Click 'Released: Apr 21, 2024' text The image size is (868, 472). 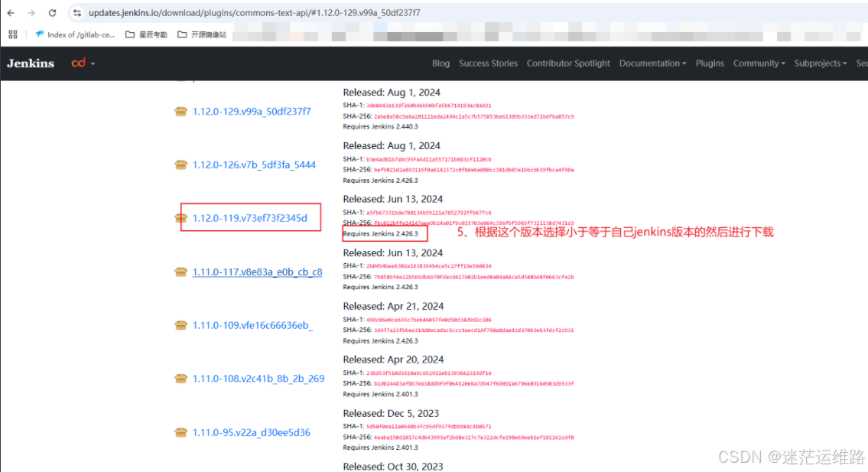(393, 306)
